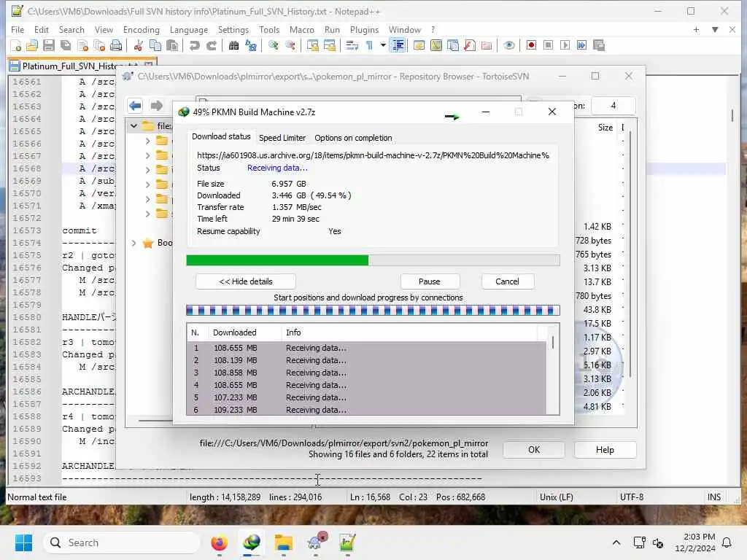This screenshot has height=560, width=747.
Task: Click Help in the Repository Browser
Action: 605,450
